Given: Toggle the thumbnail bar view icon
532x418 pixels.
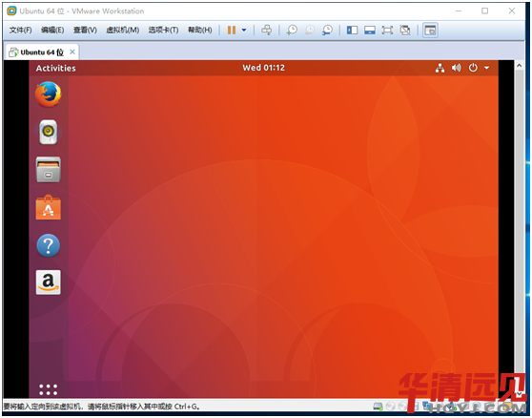Looking at the screenshot, I should tap(370, 31).
